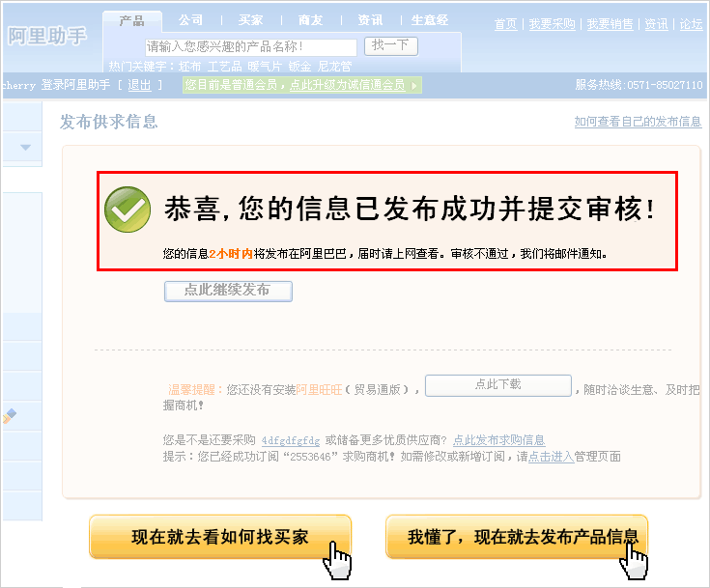The width and height of the screenshot is (710, 588).
Task: Select the 生意经 tab
Action: click(x=430, y=20)
